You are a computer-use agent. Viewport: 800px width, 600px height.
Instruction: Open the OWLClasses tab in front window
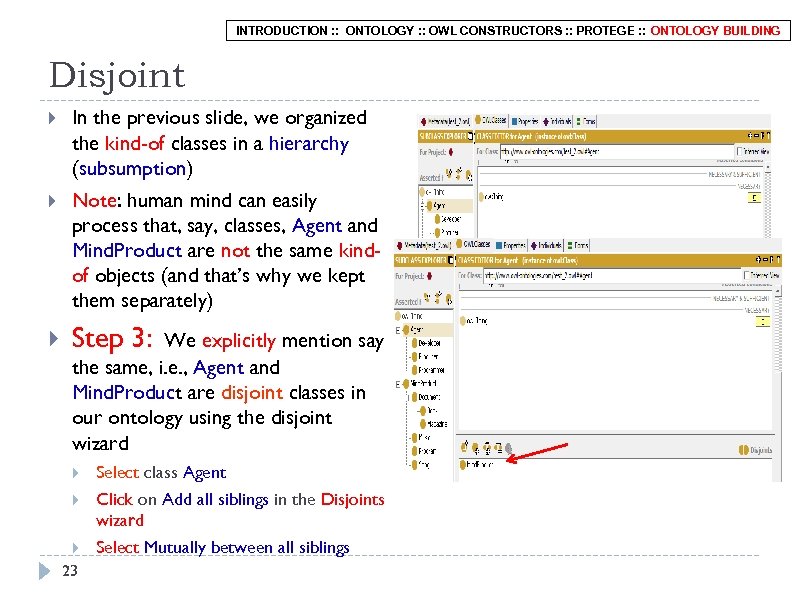pos(473,245)
